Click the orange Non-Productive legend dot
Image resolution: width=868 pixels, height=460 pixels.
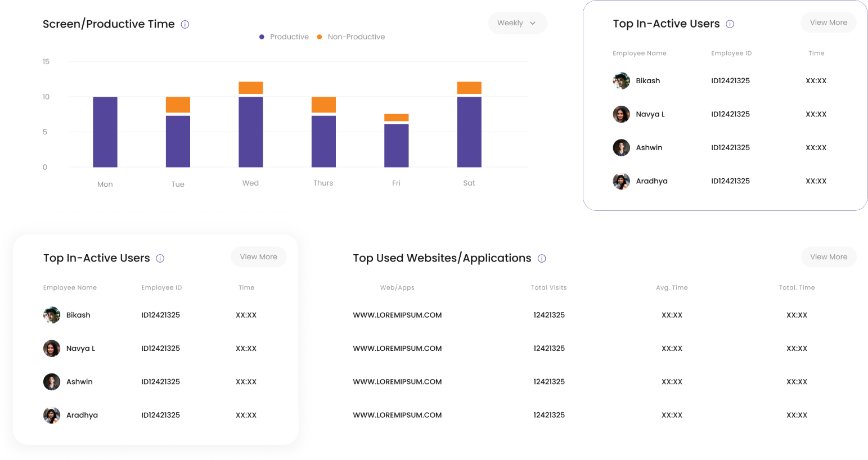(x=320, y=37)
